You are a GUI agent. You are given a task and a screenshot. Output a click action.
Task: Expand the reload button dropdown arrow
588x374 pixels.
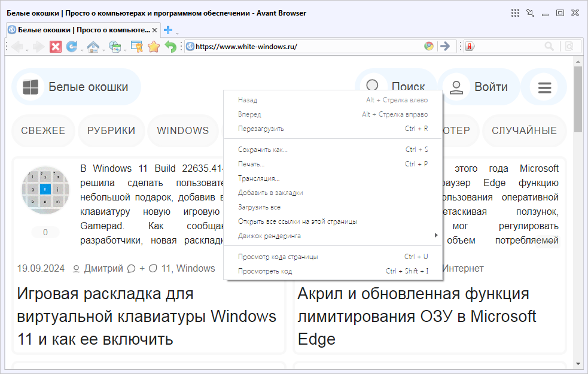point(81,50)
